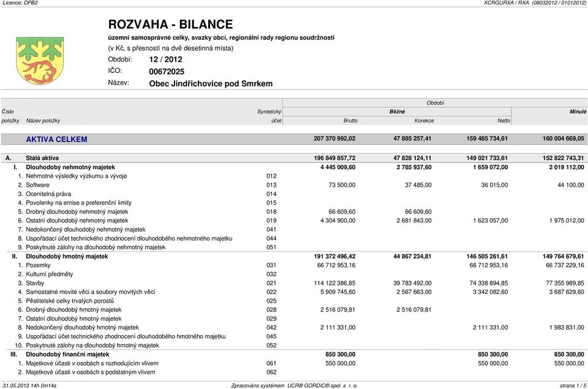Screen dimensions: 588x389
Task: Click the value '1 623 057,00'
Action: (491, 221)
